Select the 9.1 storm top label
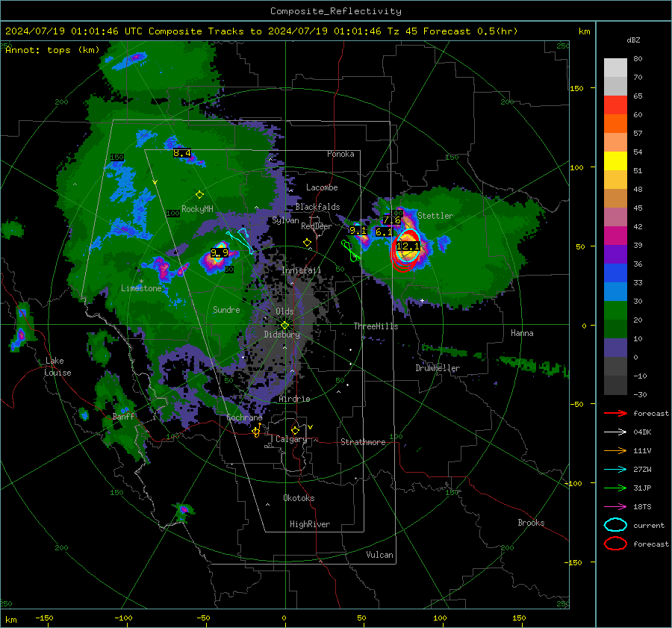The image size is (672, 628). [358, 231]
